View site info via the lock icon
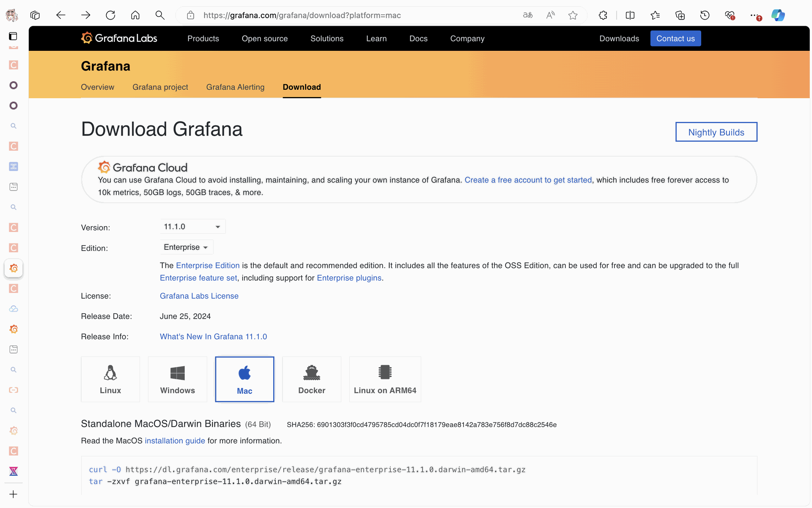This screenshot has width=812, height=508. point(191,15)
